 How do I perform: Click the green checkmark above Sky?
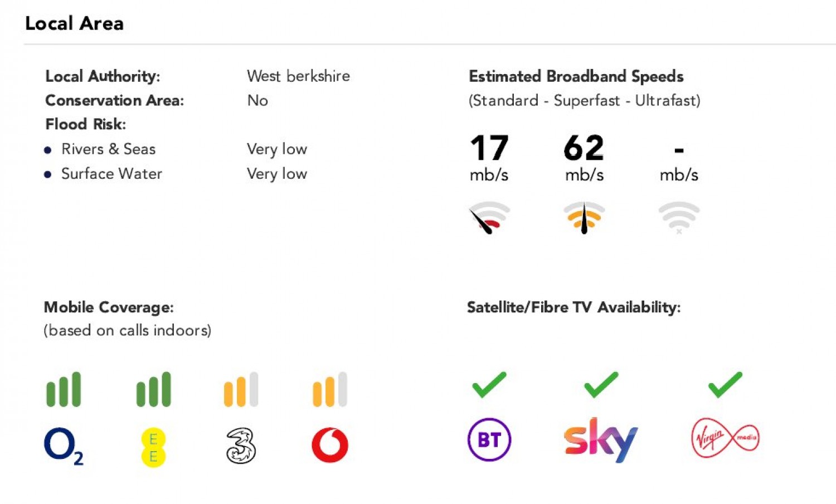coord(601,385)
